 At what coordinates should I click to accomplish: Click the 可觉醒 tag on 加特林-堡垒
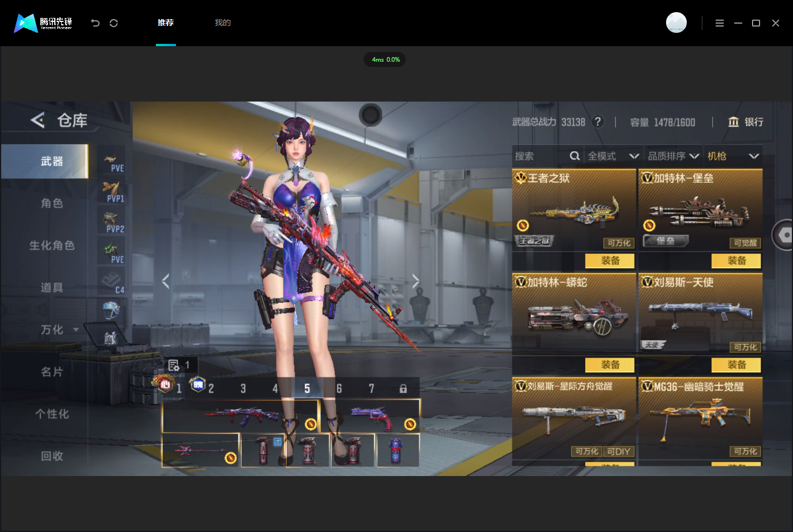click(745, 243)
